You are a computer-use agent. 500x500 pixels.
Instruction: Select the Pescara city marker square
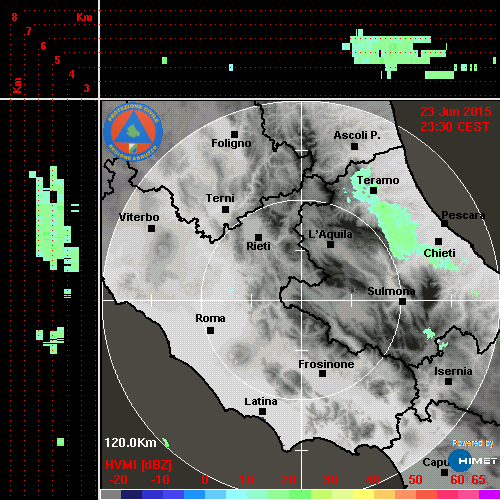[445, 223]
